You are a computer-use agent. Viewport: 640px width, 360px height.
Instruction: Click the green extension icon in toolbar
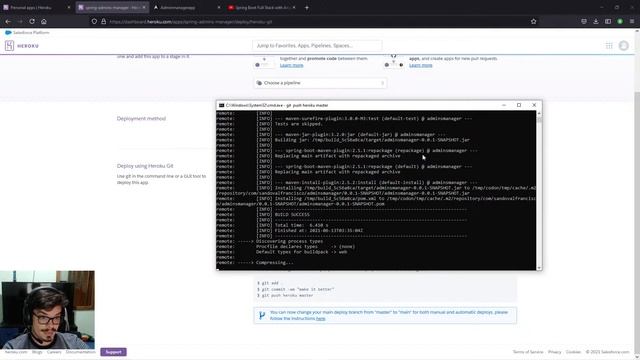tap(620, 21)
